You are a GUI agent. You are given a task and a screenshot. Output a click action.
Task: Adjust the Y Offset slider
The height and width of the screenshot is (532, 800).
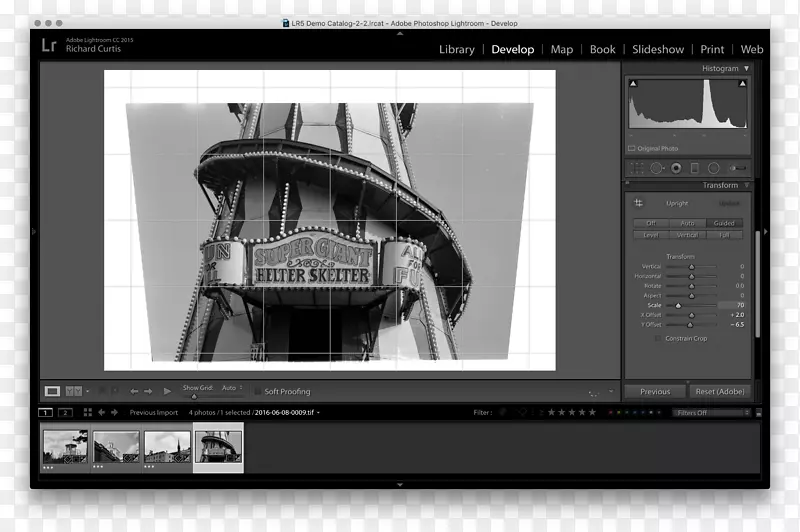coord(691,325)
